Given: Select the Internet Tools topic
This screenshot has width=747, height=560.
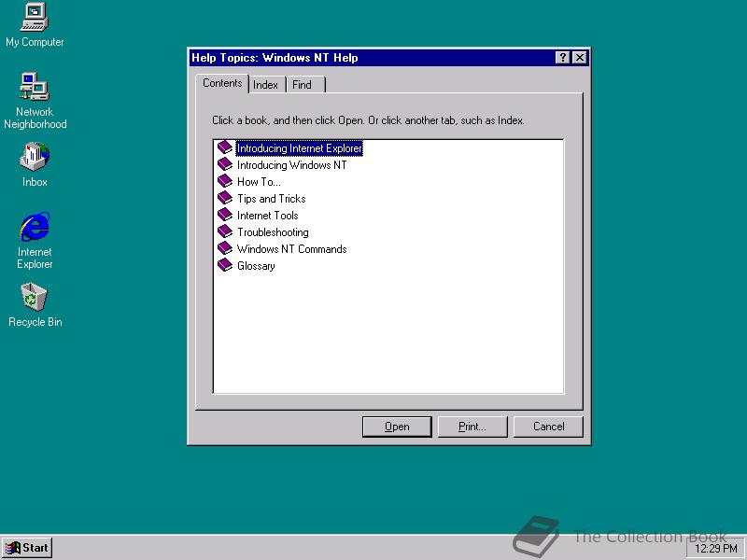Looking at the screenshot, I should [x=267, y=216].
